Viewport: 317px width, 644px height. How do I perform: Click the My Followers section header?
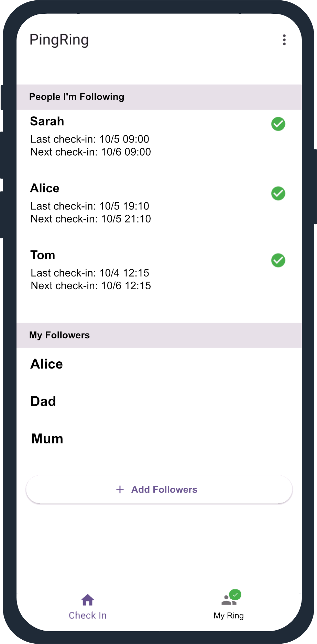[x=59, y=335]
